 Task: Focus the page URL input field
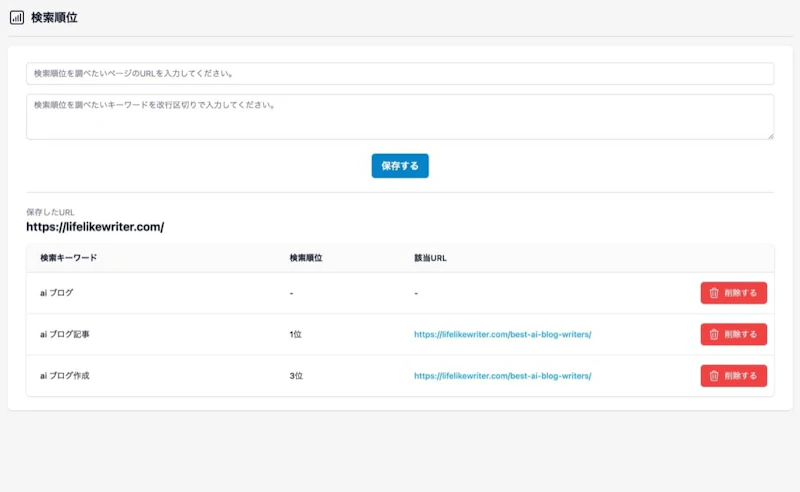pos(400,74)
